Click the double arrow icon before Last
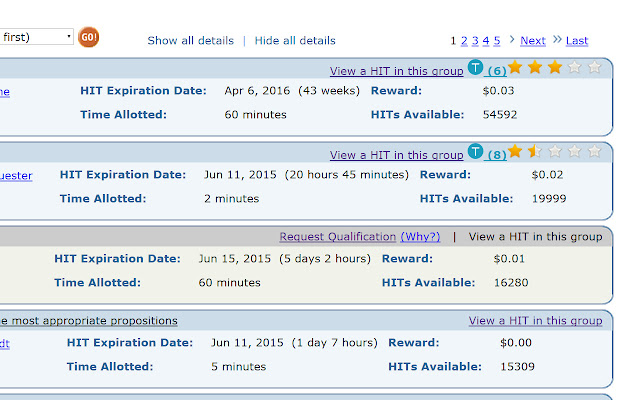Image resolution: width=640 pixels, height=400 pixels. [557, 40]
